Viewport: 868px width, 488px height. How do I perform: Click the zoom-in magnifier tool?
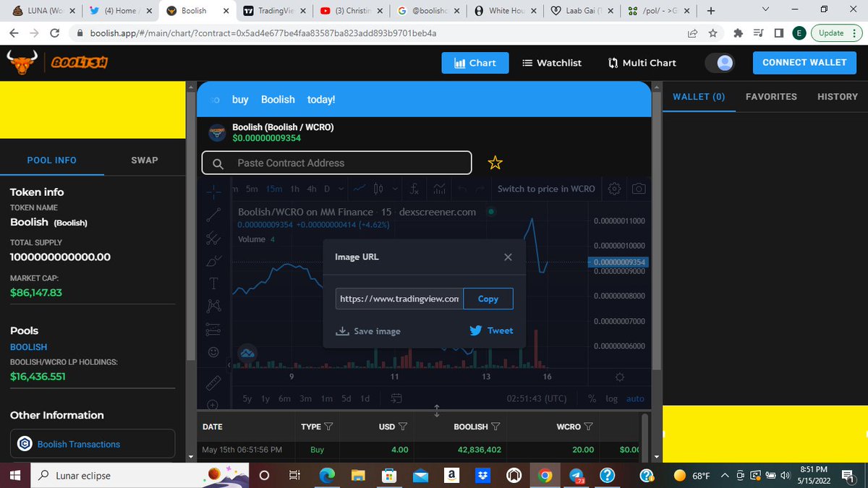click(x=213, y=405)
